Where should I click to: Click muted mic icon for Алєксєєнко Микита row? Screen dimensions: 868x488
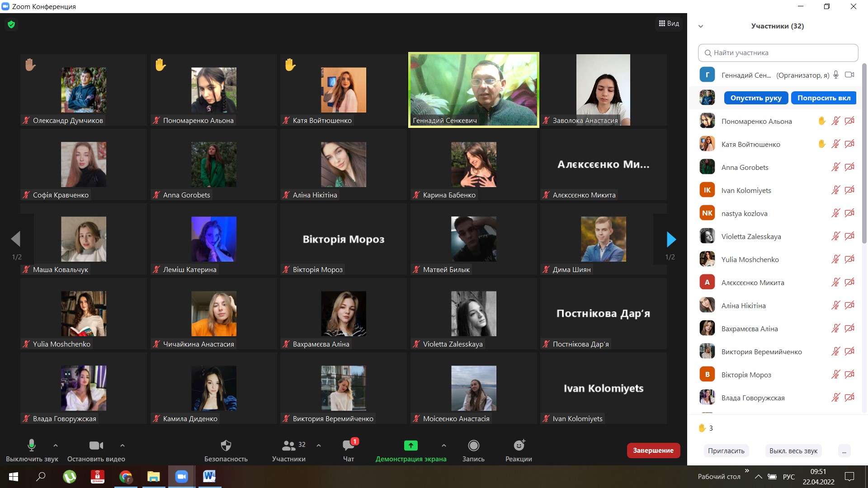(x=836, y=282)
